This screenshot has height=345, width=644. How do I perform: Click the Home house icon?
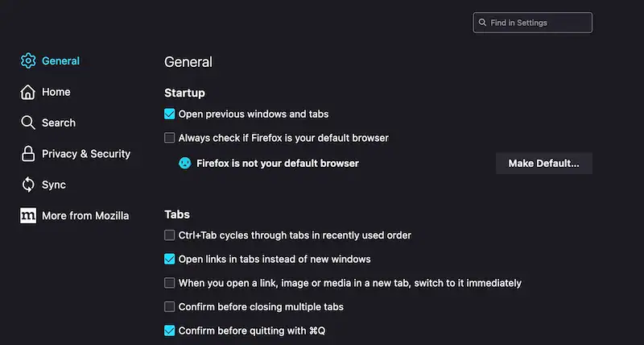point(28,92)
